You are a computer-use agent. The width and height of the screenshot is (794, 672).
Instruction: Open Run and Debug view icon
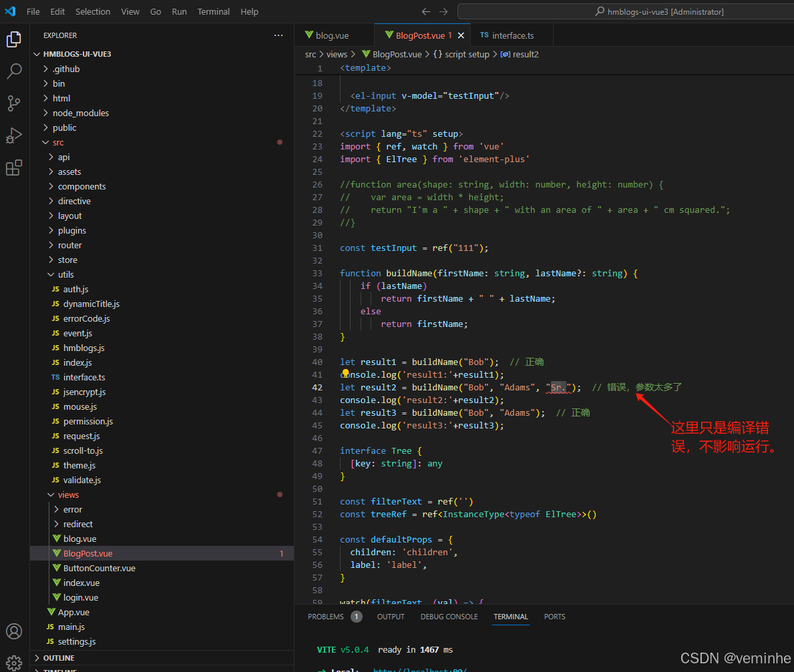[x=14, y=135]
